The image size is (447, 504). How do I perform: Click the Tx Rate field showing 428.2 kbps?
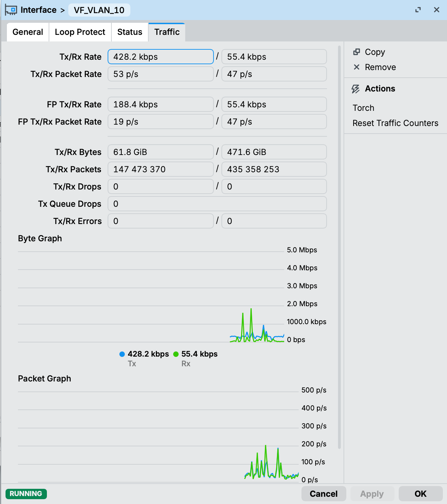pyautogui.click(x=161, y=57)
